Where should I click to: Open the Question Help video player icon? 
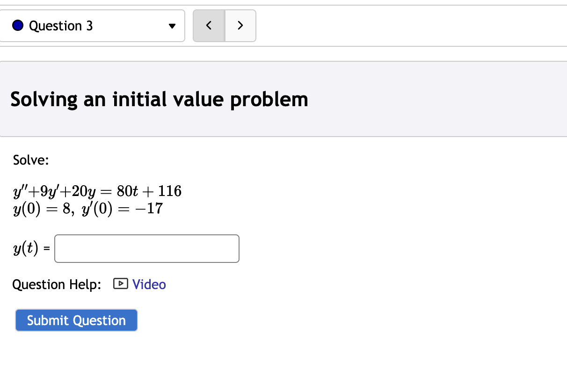click(121, 283)
